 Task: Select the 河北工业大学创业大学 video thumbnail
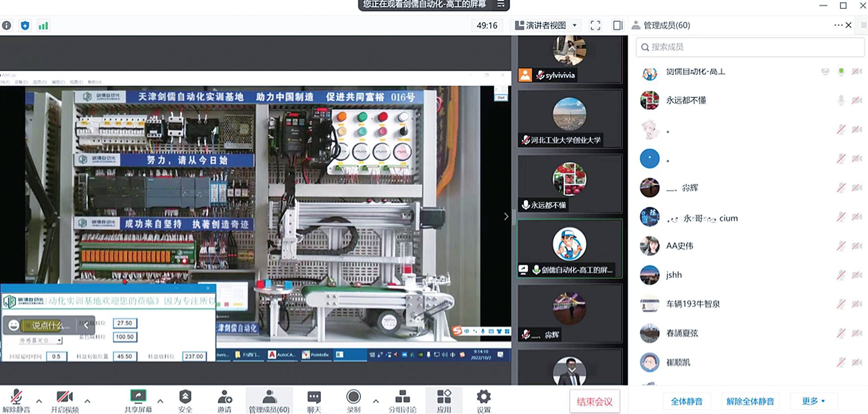point(570,119)
